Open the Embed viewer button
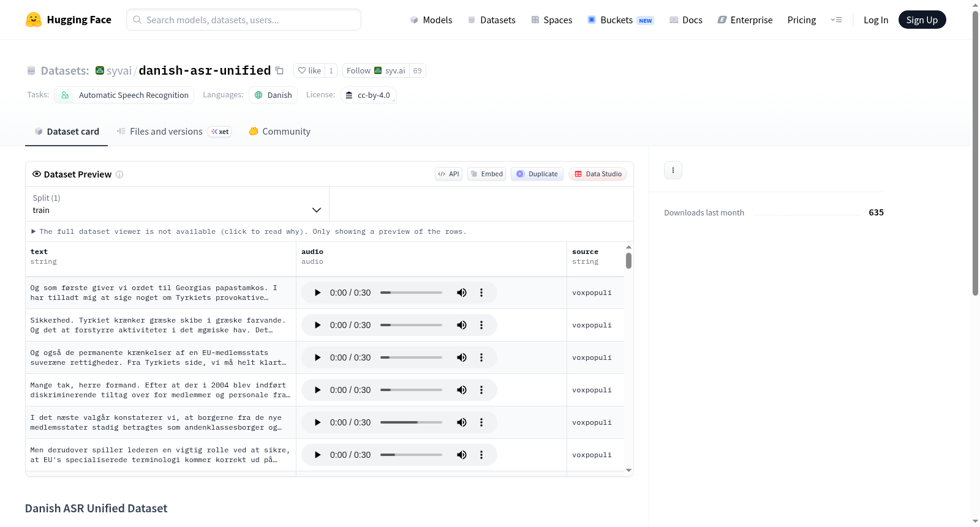980x527 pixels. click(x=487, y=174)
